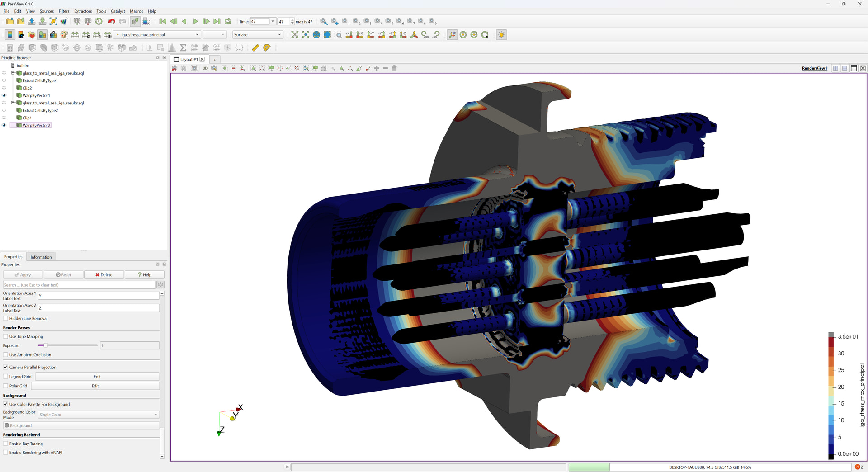Image resolution: width=868 pixels, height=472 pixels.
Task: Set view direction to +X
Action: pyautogui.click(x=349, y=35)
